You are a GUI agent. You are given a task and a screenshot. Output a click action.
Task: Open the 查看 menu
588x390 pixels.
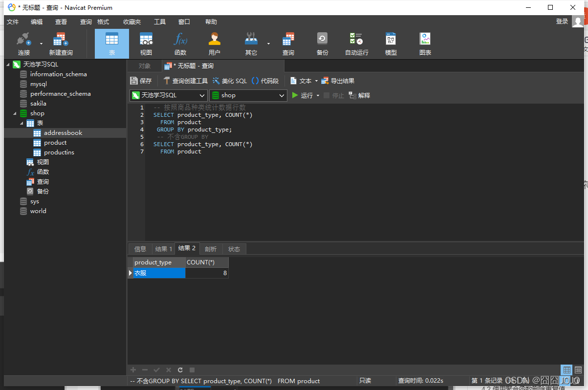[x=61, y=22]
